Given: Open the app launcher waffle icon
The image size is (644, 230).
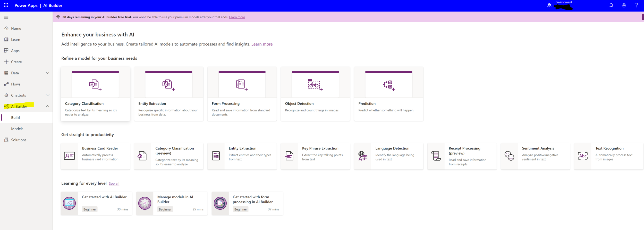Looking at the screenshot, I should pyautogui.click(x=6, y=5).
